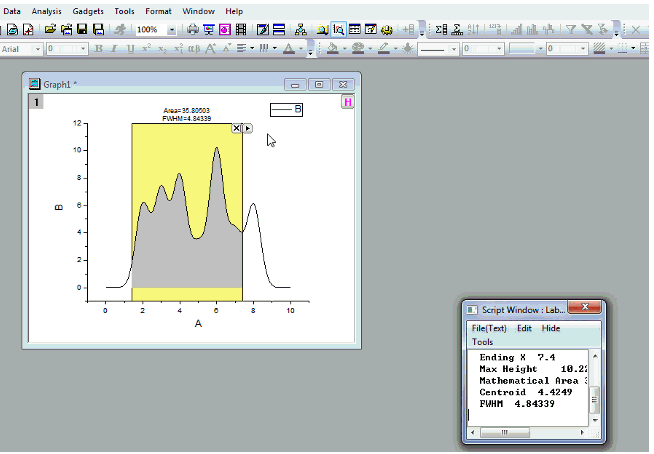Open the font size dropdown showing 0

tap(83, 49)
